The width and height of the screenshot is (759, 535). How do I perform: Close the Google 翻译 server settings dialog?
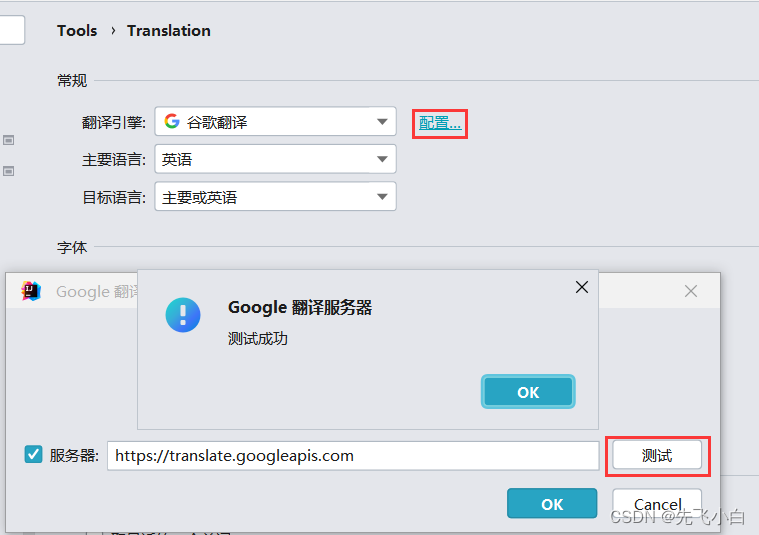(x=691, y=291)
